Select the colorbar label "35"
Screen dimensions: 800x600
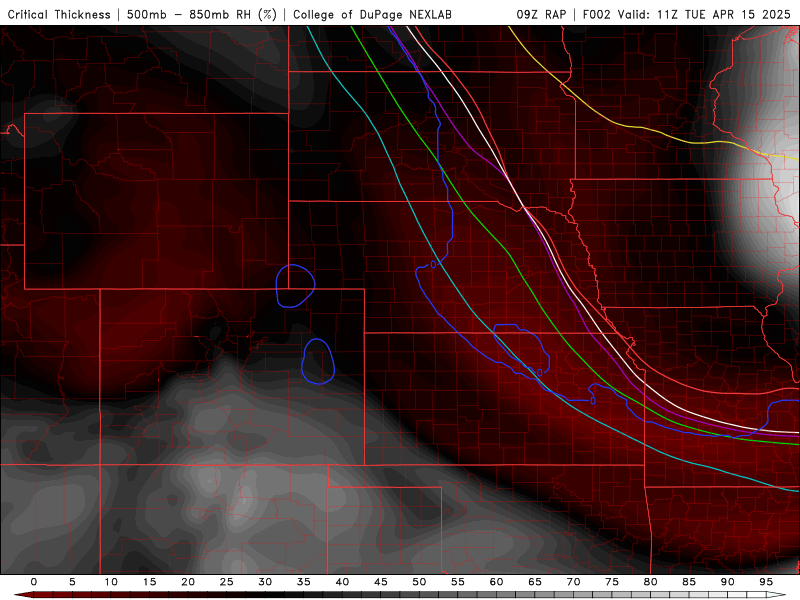tap(304, 582)
